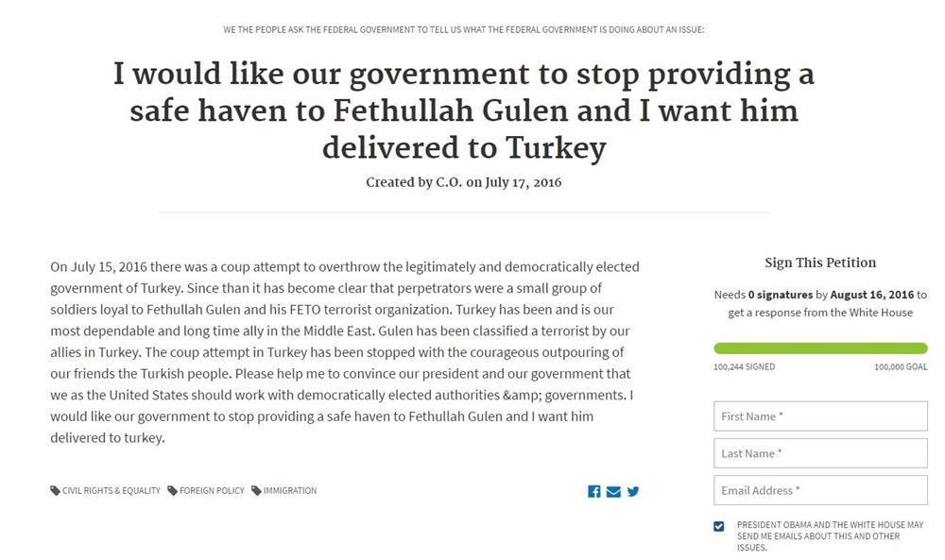Click the 100,244 signed count
Image resolution: width=945 pixels, height=560 pixels.
coord(744,366)
